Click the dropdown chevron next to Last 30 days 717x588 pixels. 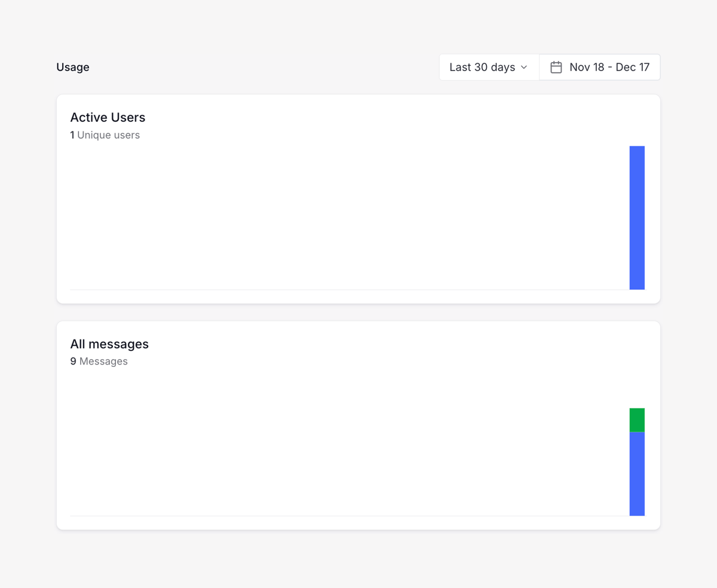(524, 68)
